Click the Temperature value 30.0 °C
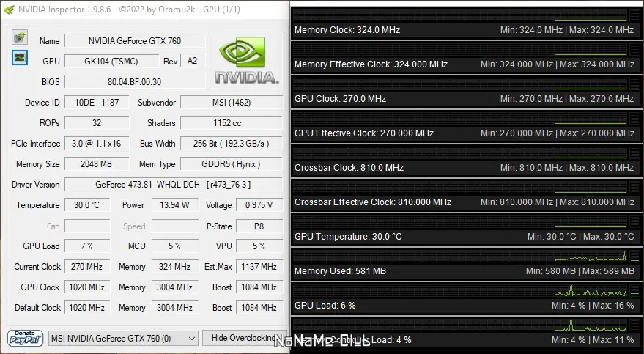The height and width of the screenshot is (354, 644). pos(87,205)
